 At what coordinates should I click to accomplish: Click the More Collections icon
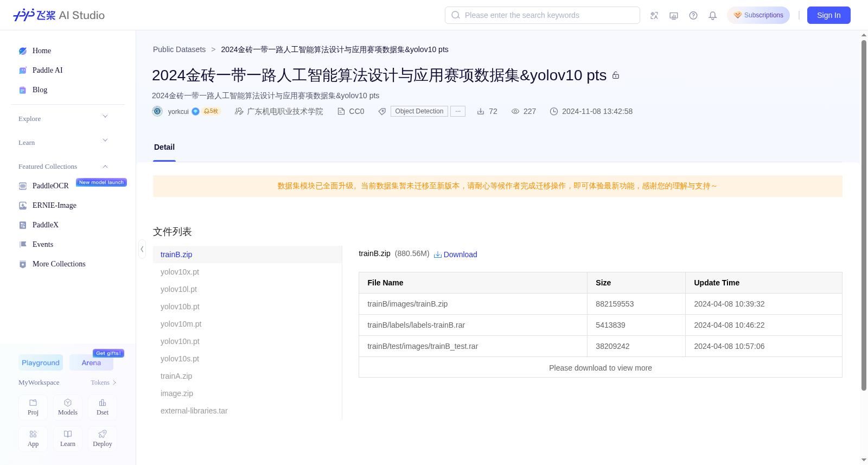coord(23,264)
